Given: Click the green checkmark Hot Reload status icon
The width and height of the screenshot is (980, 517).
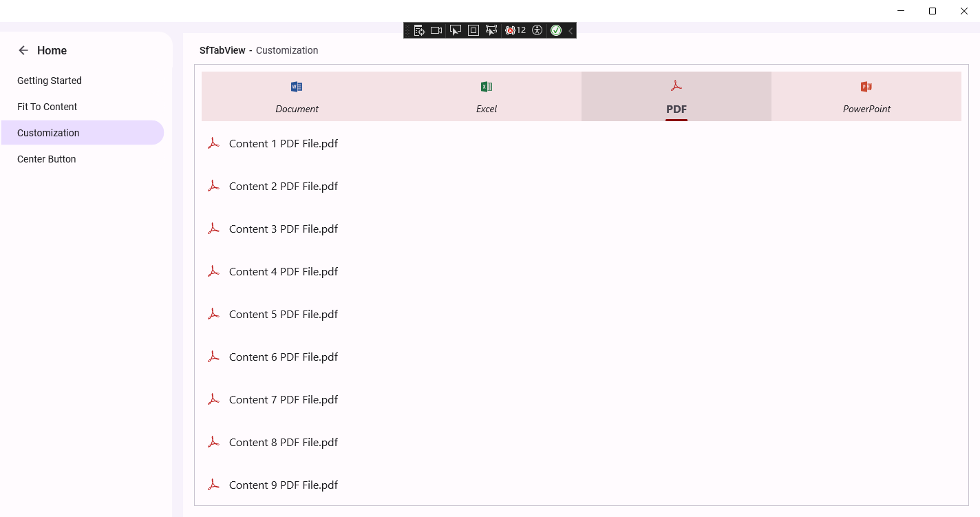Looking at the screenshot, I should pyautogui.click(x=556, y=30).
